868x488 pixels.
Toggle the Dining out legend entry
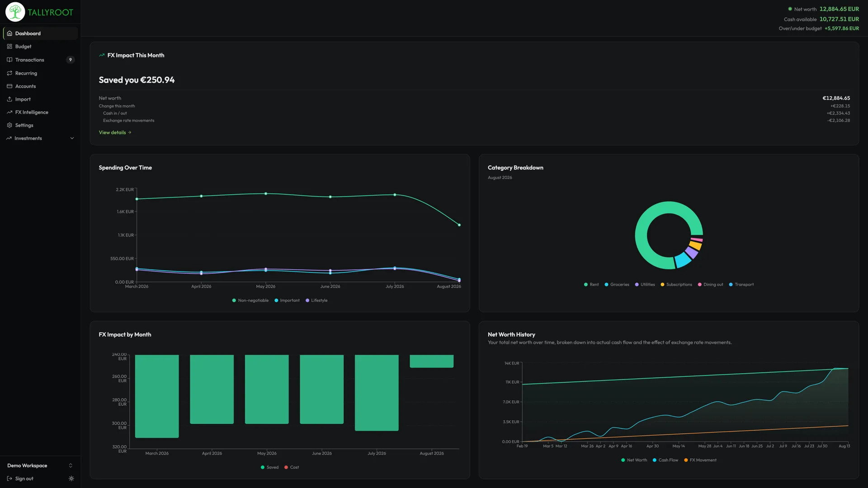click(x=710, y=285)
